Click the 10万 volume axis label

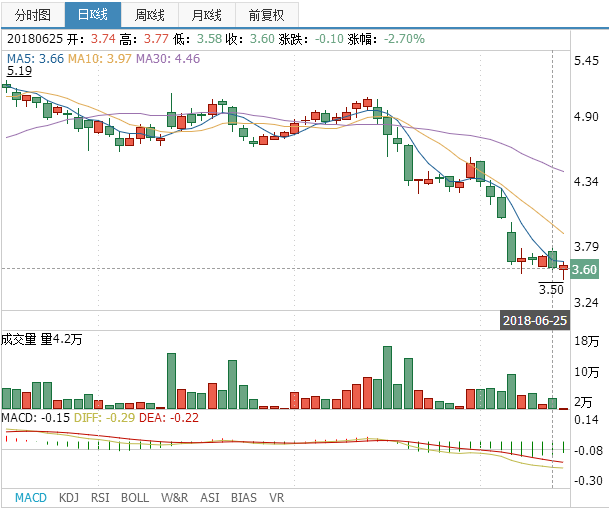pyautogui.click(x=586, y=372)
